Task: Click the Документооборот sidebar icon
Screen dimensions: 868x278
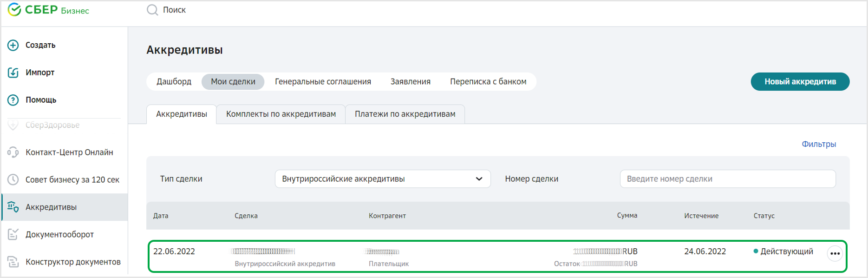Action: [13, 234]
